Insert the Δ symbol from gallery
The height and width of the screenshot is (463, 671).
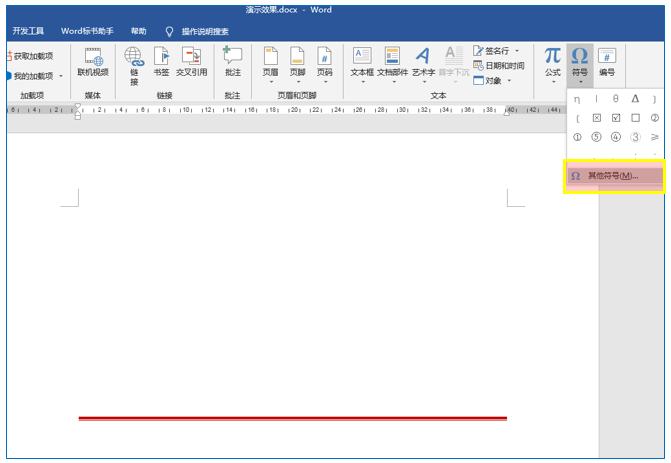[635, 99]
